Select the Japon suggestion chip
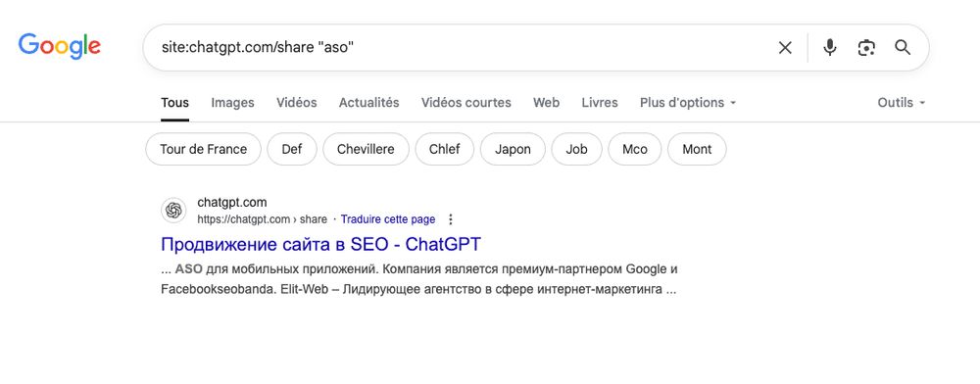This screenshot has height=384, width=980. 513,149
